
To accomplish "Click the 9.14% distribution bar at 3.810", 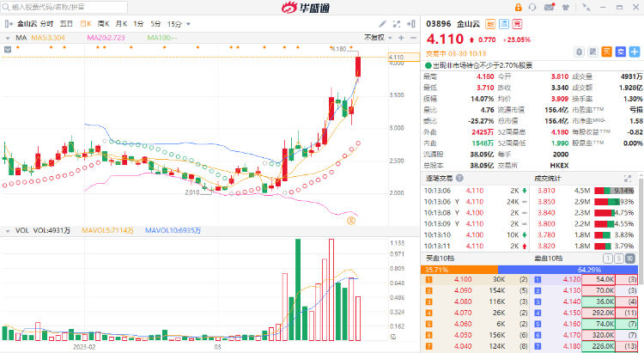I will (x=614, y=191).
